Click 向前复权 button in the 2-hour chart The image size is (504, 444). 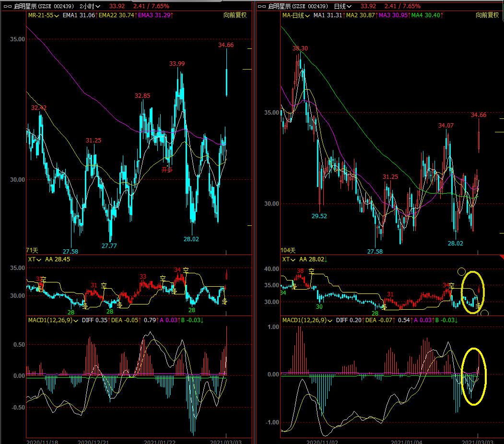pos(235,15)
